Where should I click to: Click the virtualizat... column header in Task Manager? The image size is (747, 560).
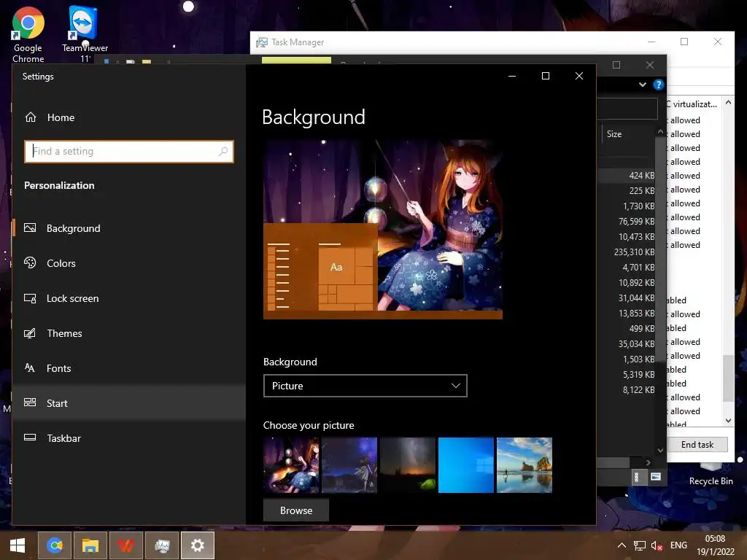tap(693, 104)
